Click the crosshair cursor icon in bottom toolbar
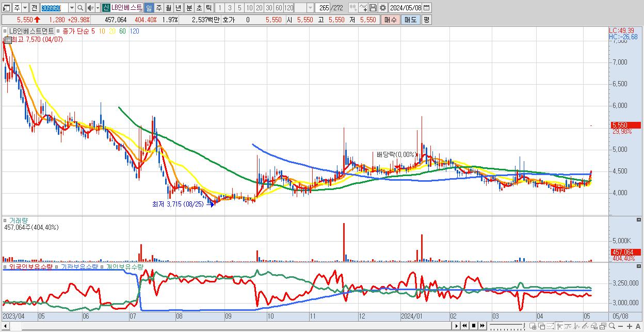 click(x=559, y=326)
